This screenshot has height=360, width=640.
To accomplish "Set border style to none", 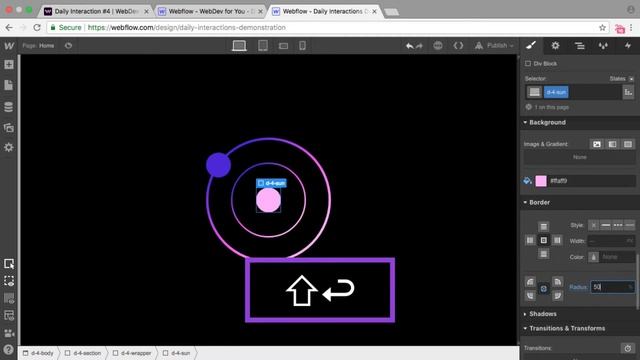I will 593,225.
